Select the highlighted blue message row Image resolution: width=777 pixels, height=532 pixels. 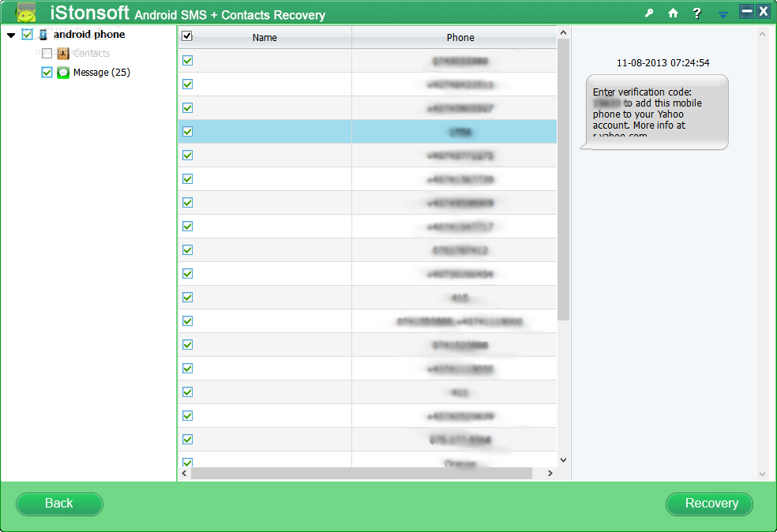click(x=367, y=132)
